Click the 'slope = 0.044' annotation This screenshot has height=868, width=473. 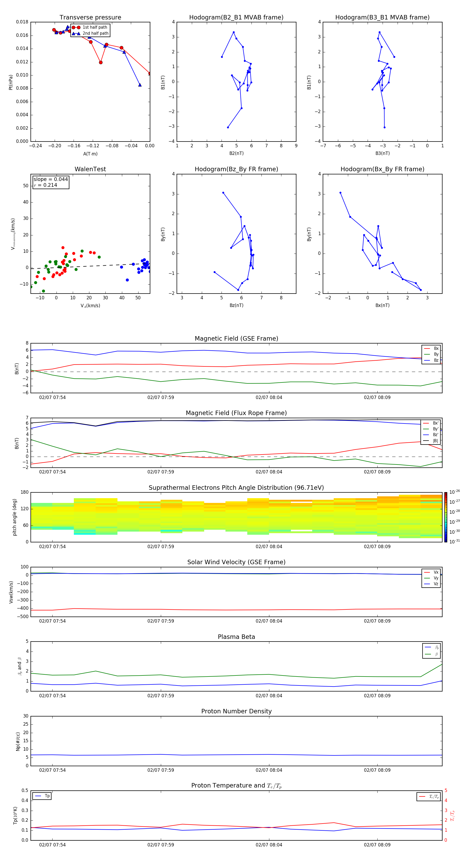[x=51, y=179]
